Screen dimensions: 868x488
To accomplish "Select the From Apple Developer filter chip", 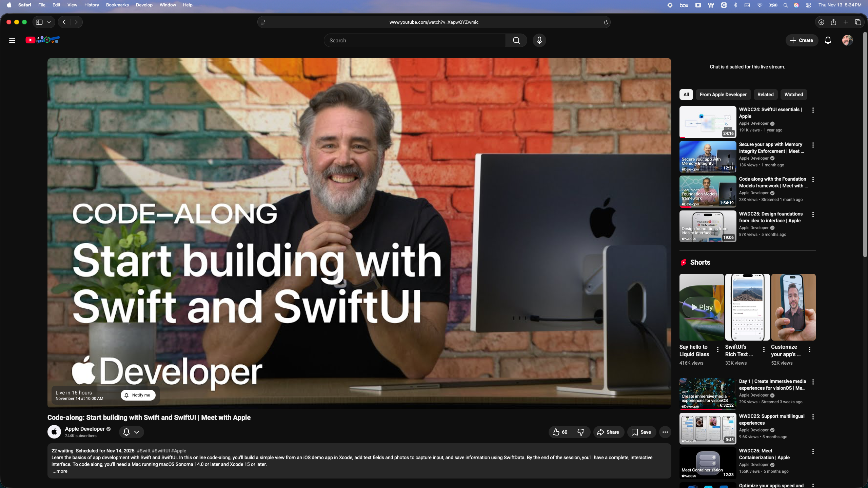I will point(723,95).
